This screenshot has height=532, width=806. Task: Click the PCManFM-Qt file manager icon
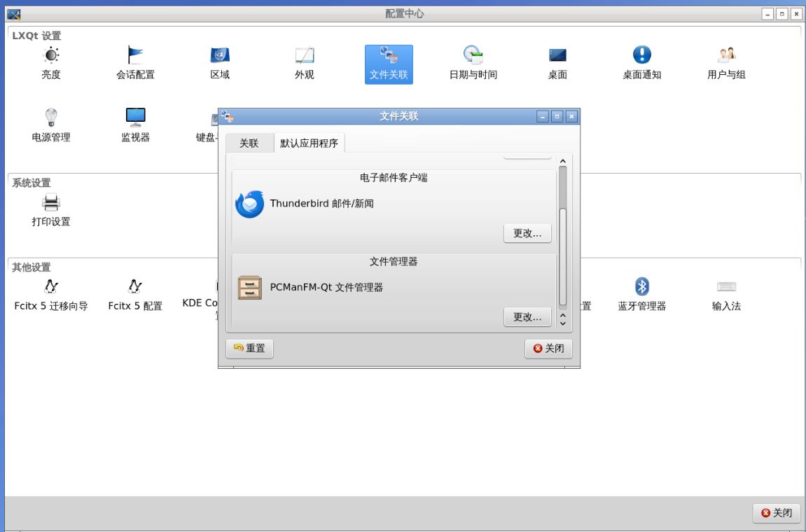(250, 288)
